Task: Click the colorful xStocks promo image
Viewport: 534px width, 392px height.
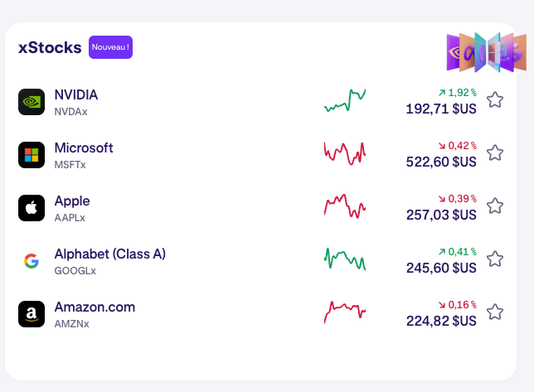Action: (x=487, y=53)
